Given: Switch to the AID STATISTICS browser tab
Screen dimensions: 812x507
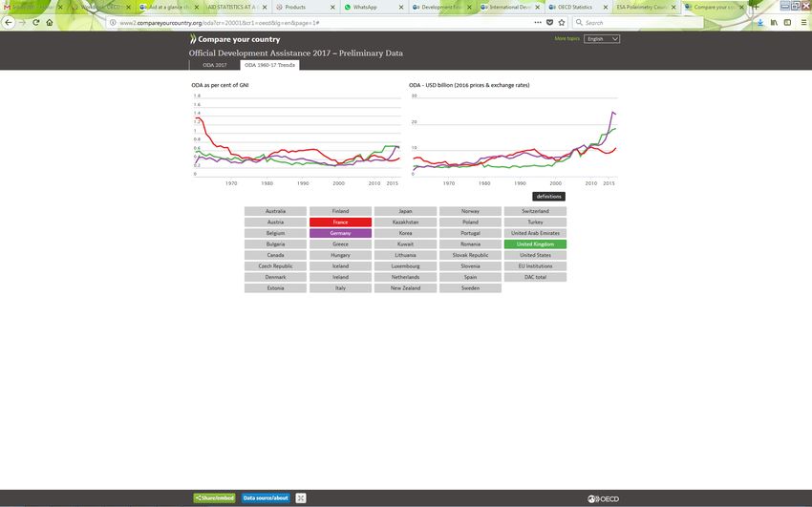Looking at the screenshot, I should tap(238, 8).
